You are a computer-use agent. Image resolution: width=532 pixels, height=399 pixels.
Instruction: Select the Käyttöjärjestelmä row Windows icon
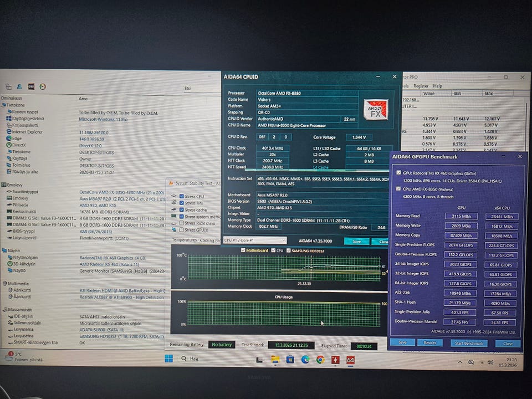(9, 119)
